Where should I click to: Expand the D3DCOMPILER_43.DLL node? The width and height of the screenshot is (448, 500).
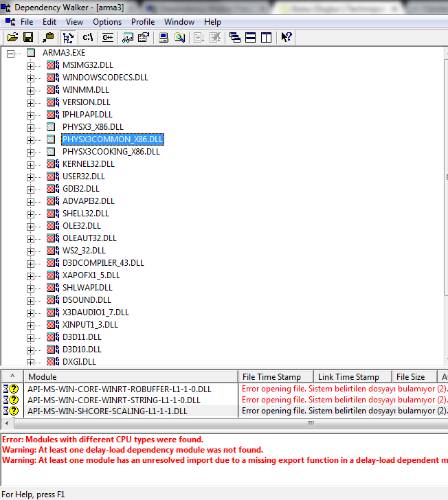tap(30, 264)
